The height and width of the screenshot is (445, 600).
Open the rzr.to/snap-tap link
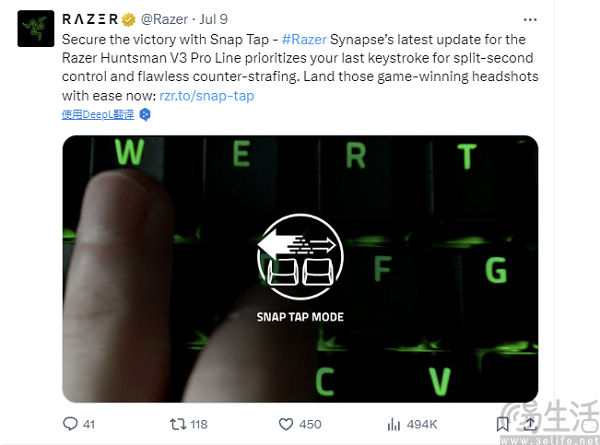[207, 96]
